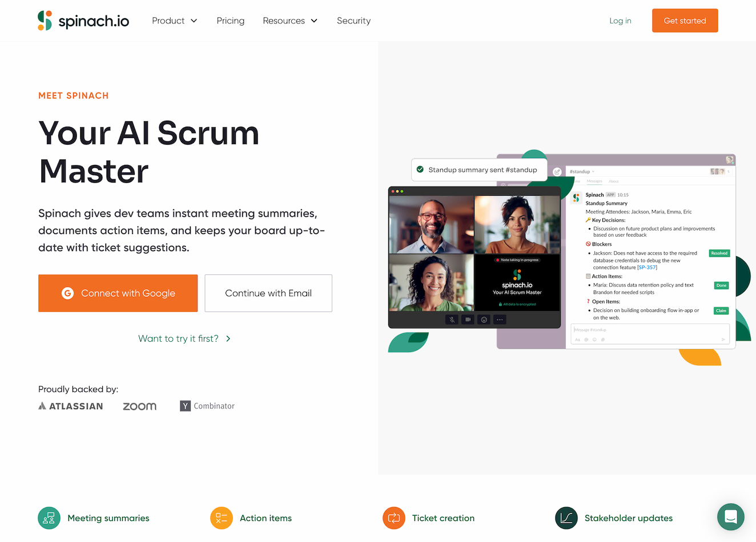
Task: Click the Get started button
Action: coord(685,21)
